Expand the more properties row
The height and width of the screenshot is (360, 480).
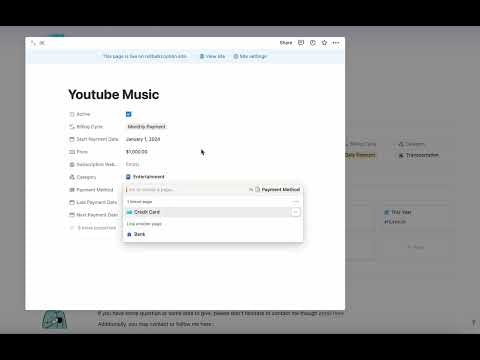(x=93, y=228)
